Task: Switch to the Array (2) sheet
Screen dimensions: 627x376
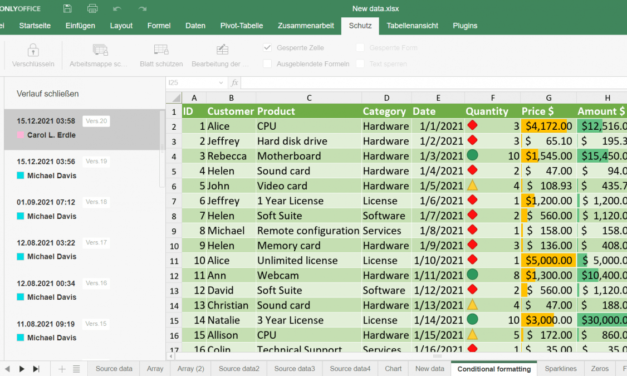Action: 191,369
